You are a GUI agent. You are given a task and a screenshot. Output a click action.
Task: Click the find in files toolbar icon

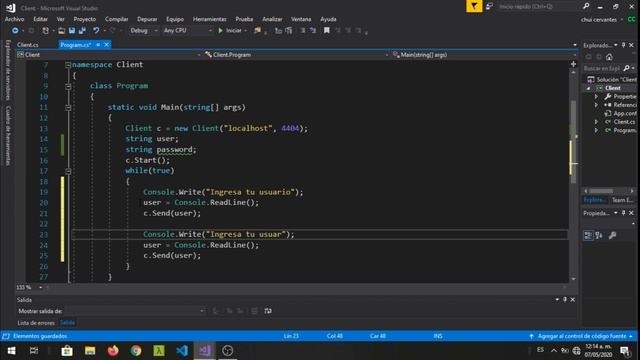(x=258, y=31)
